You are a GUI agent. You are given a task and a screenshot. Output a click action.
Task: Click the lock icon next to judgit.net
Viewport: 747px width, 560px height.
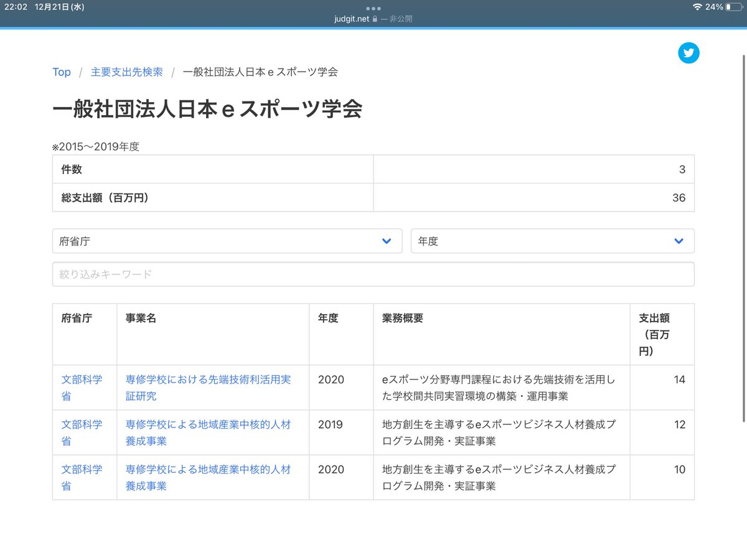click(x=374, y=18)
